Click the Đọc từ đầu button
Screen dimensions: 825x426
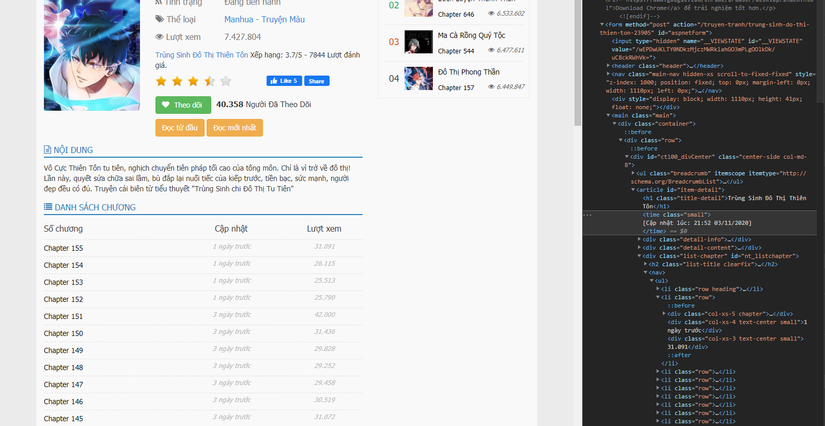click(x=180, y=128)
